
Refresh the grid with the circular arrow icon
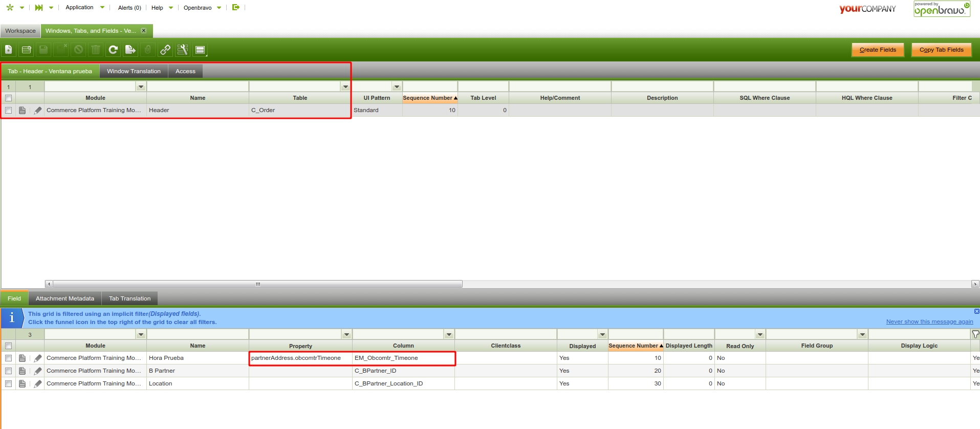pyautogui.click(x=113, y=50)
